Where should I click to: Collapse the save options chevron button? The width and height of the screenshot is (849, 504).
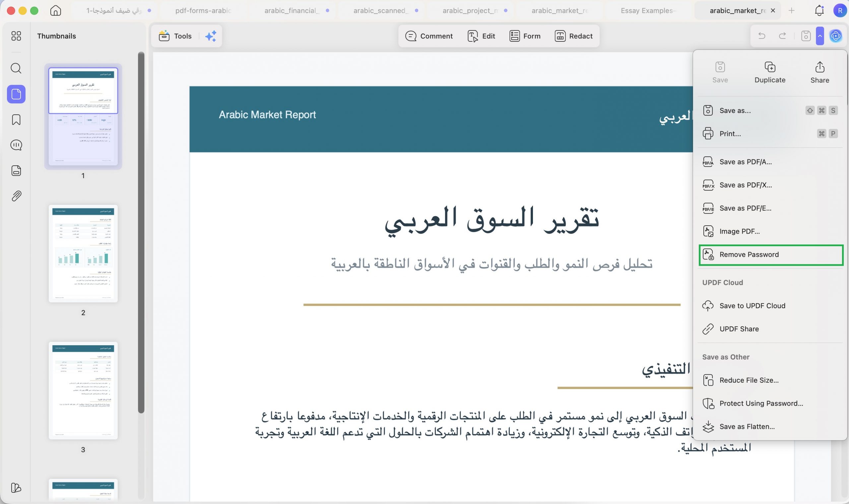tap(820, 36)
